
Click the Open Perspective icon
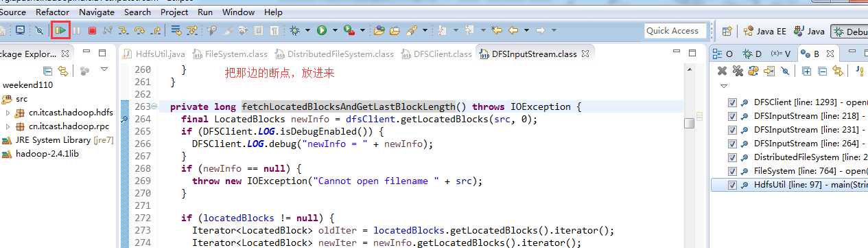pos(727,31)
